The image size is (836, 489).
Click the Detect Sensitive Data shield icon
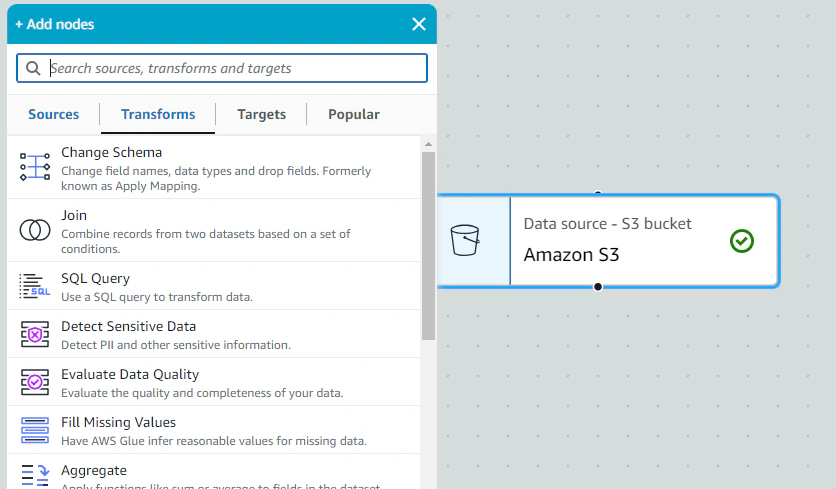click(35, 334)
